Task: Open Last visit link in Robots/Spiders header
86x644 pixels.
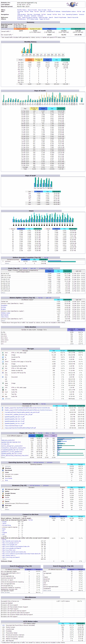Action: point(48,298)
